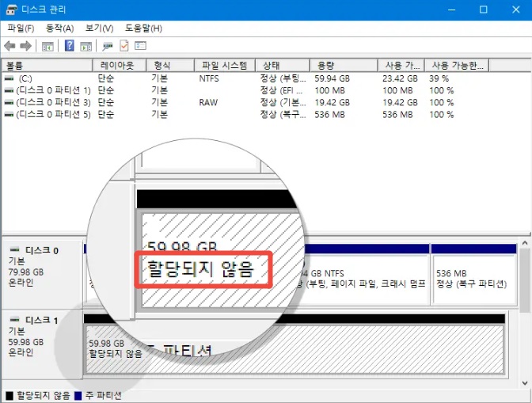Screen dimensions: 532x403
Task: Click the Disk Management title bar icon
Action: click(x=12, y=10)
